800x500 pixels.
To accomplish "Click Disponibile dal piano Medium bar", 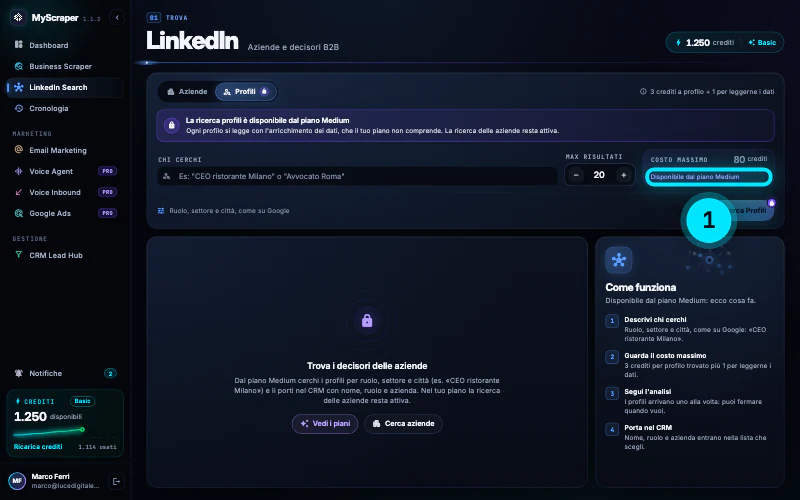I will (709, 177).
